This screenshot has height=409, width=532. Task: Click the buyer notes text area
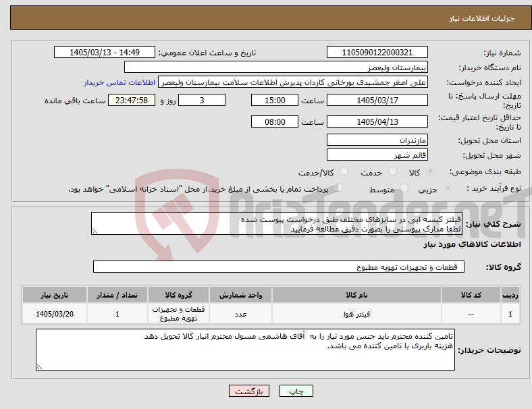245,350
